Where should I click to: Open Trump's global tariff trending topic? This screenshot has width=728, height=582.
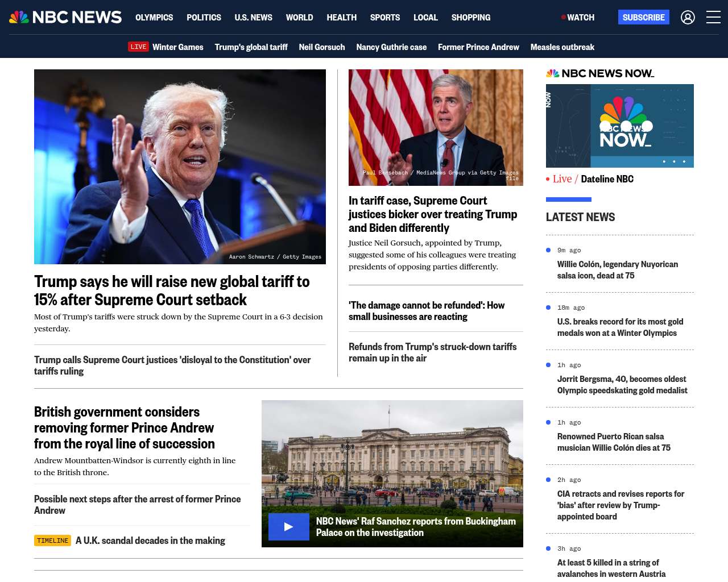pyautogui.click(x=251, y=47)
